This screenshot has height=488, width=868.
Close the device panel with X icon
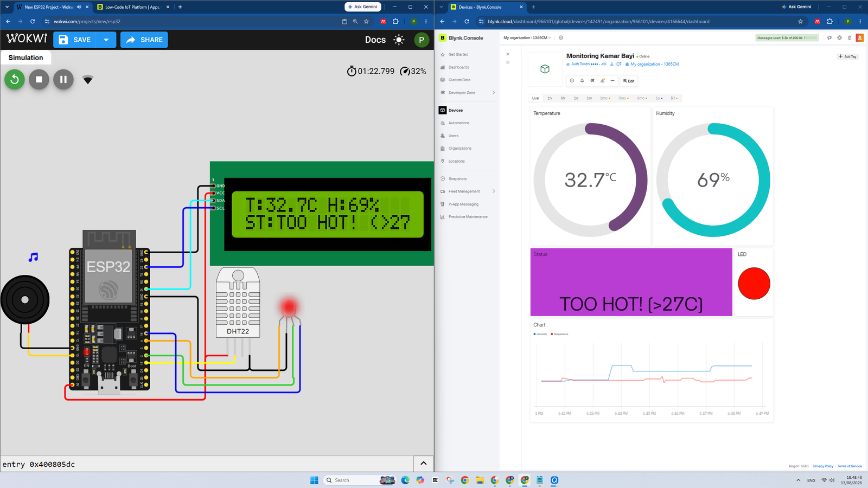[x=508, y=54]
